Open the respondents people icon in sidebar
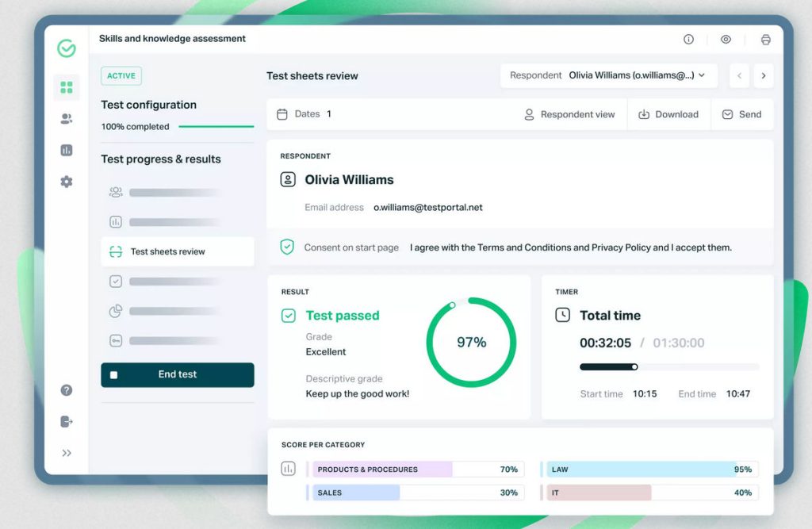Image resolution: width=812 pixels, height=529 pixels. [x=67, y=119]
